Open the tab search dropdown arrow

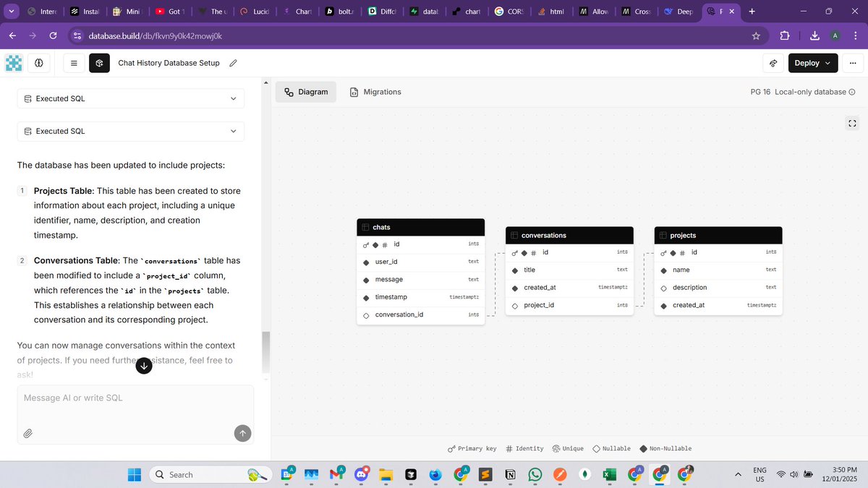tap(11, 12)
